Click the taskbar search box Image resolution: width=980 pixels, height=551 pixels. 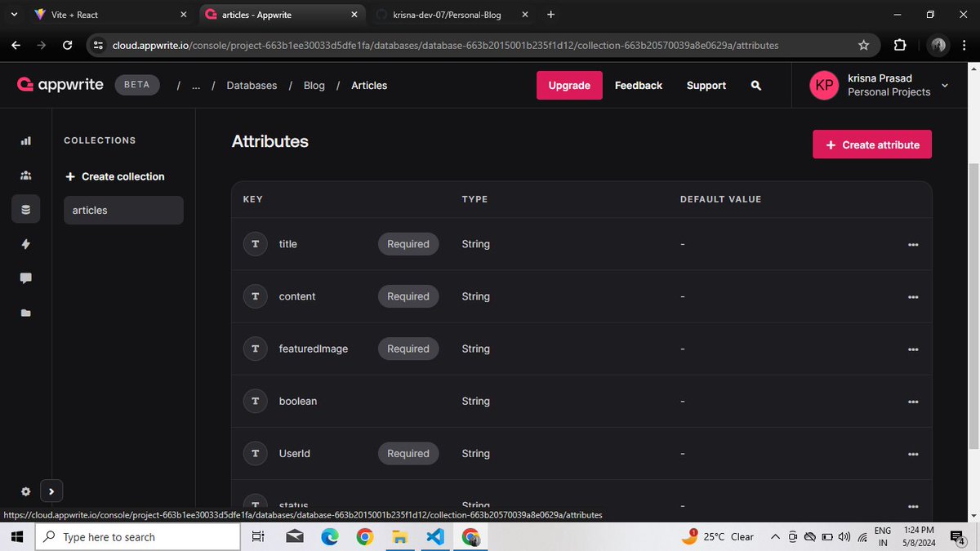[x=137, y=536]
